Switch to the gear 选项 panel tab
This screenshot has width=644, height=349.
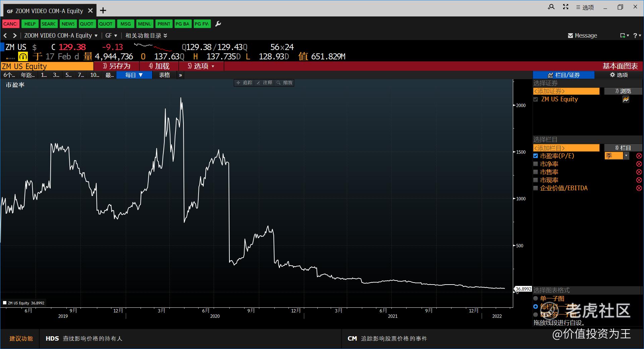619,75
